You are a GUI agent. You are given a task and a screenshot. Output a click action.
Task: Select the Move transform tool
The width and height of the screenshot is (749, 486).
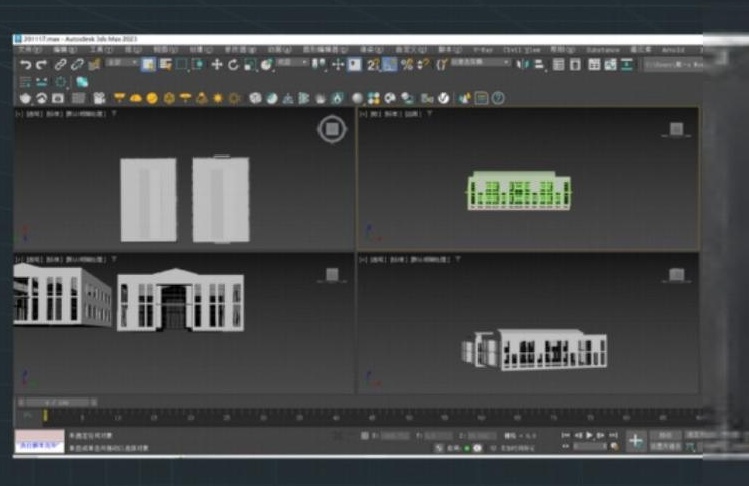point(217,65)
